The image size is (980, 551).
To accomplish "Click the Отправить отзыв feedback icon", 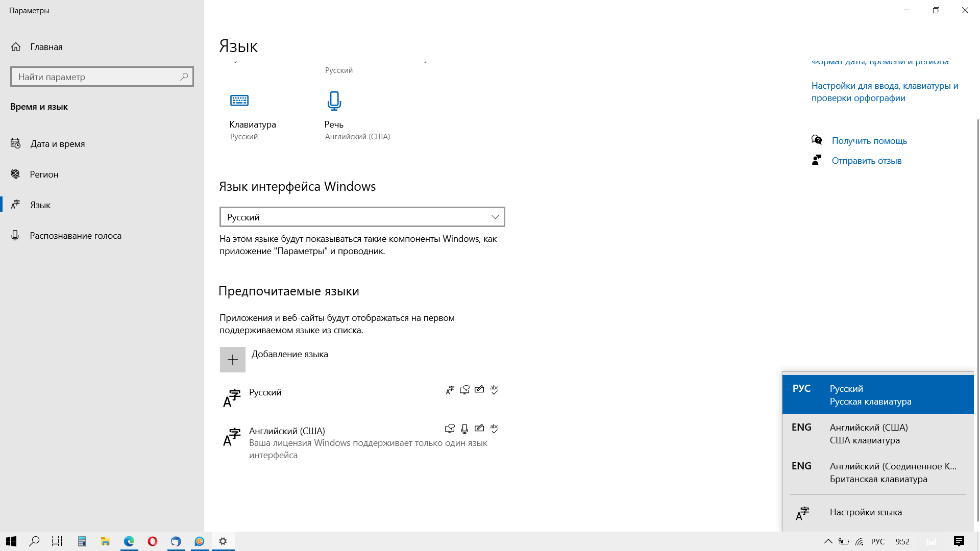I will tap(817, 160).
